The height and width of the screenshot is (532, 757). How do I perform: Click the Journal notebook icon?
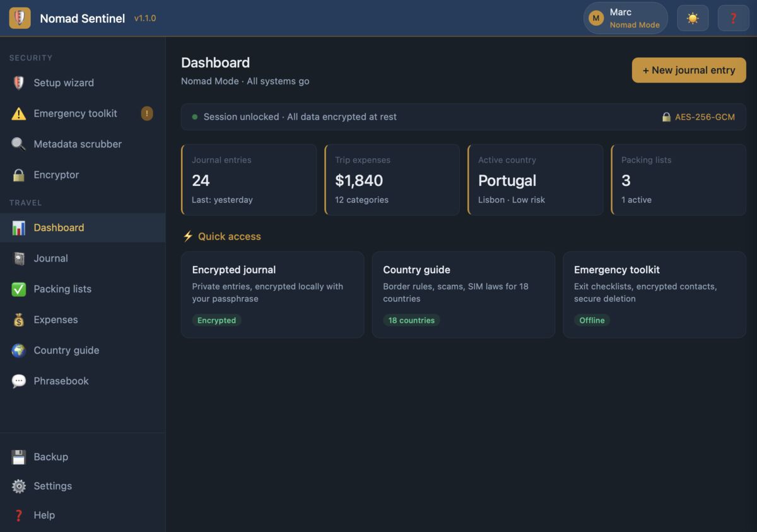pyautogui.click(x=19, y=258)
